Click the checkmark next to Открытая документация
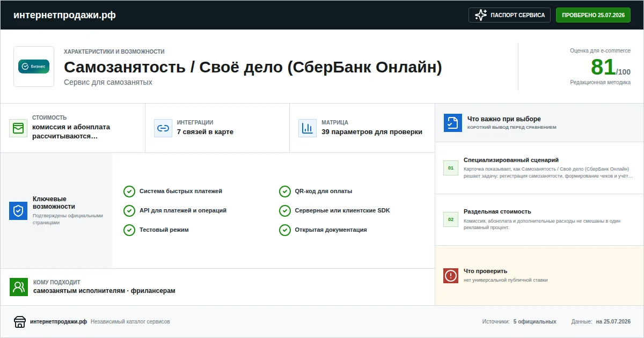The width and height of the screenshot is (644, 338). [x=285, y=230]
